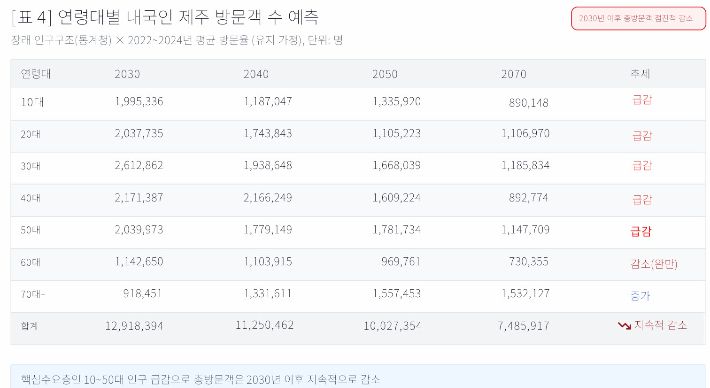This screenshot has height=388, width=710.
Task: Click the value 1,781,734 in the 50대 row
Action: pos(397,230)
